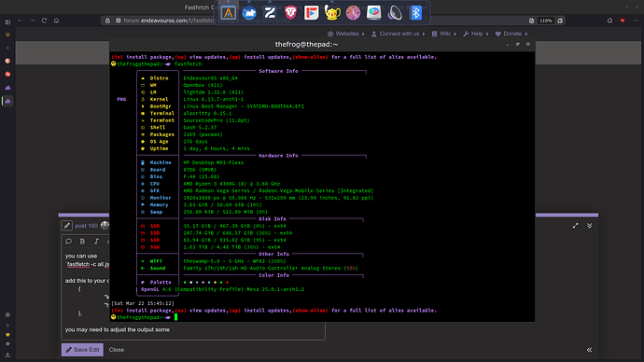This screenshot has width=644, height=362.
Task: Open the Alacritty terminal from the dock
Action: click(229, 13)
